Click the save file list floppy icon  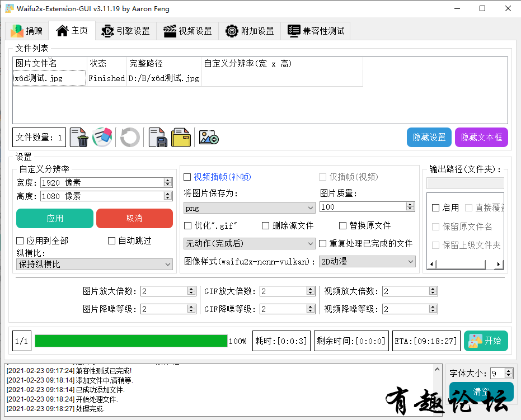pos(157,137)
